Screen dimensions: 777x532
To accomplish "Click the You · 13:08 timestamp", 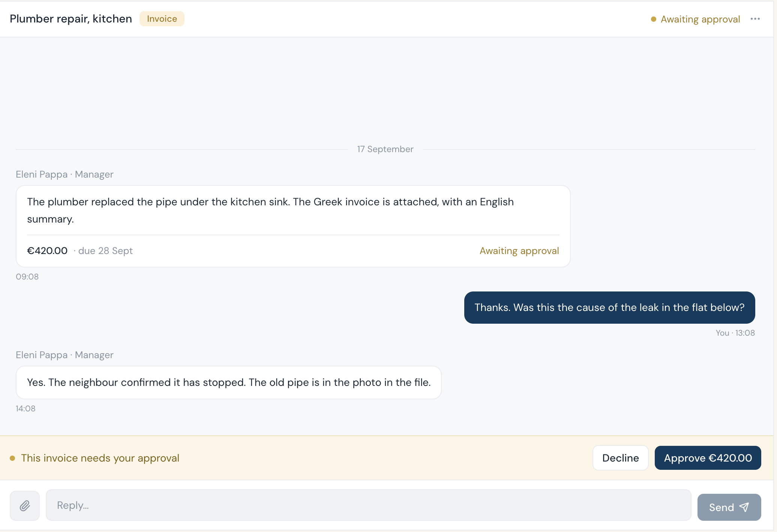I will [735, 333].
